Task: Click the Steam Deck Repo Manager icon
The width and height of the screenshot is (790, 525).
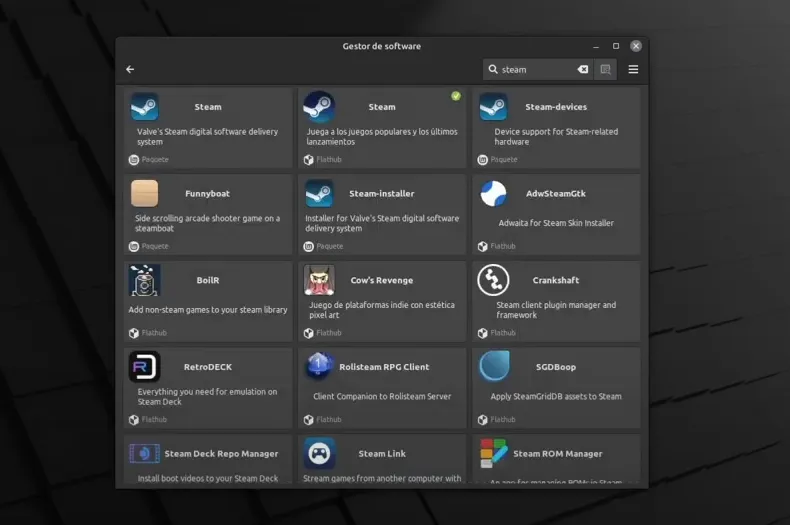Action: click(x=145, y=453)
